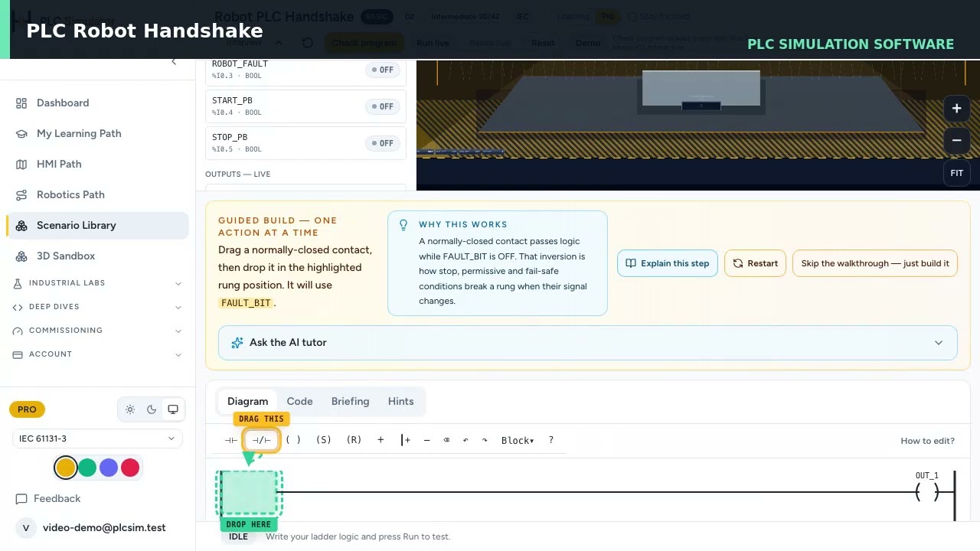
Task: Click the add-branch |+ tool
Action: pyautogui.click(x=406, y=441)
